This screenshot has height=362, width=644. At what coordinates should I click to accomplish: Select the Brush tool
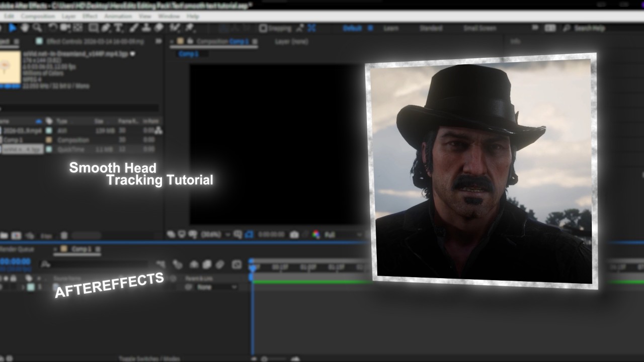click(x=135, y=28)
